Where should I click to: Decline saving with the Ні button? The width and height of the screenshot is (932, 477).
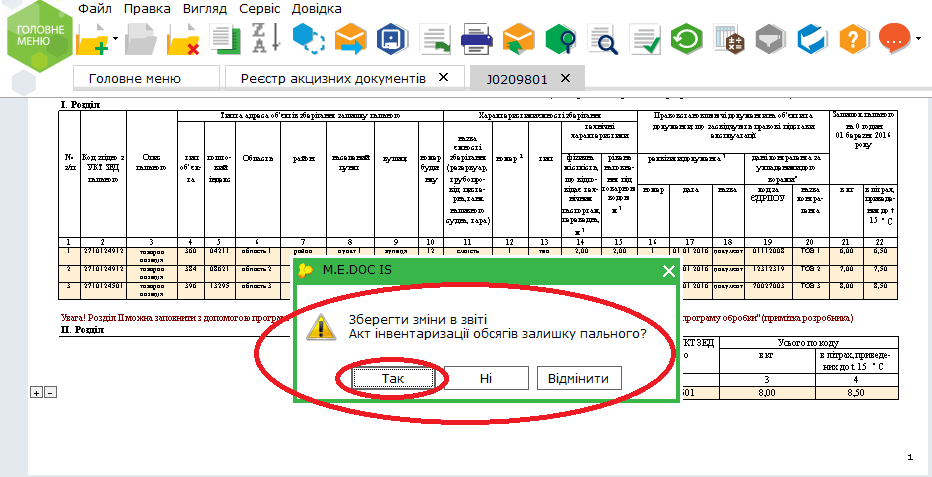click(486, 378)
